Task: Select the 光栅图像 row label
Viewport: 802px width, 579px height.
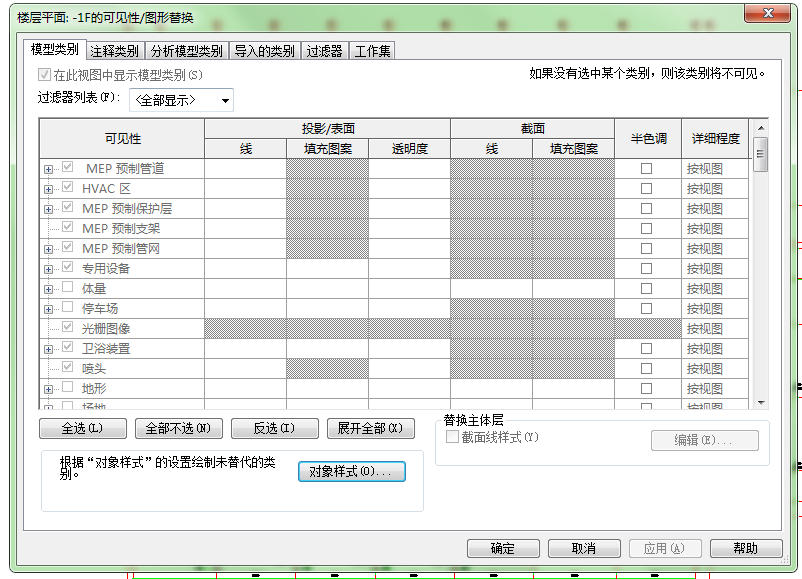Action: tap(106, 329)
